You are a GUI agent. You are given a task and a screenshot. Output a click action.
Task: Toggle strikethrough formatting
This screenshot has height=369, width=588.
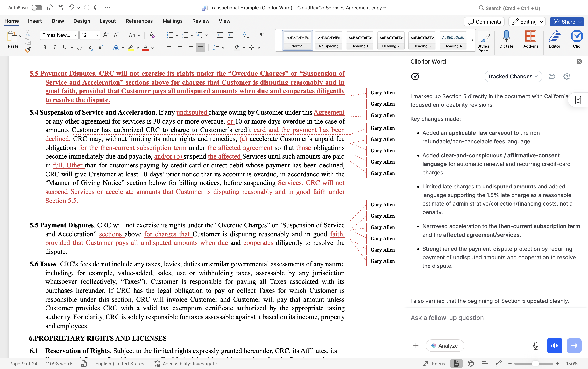click(x=80, y=48)
